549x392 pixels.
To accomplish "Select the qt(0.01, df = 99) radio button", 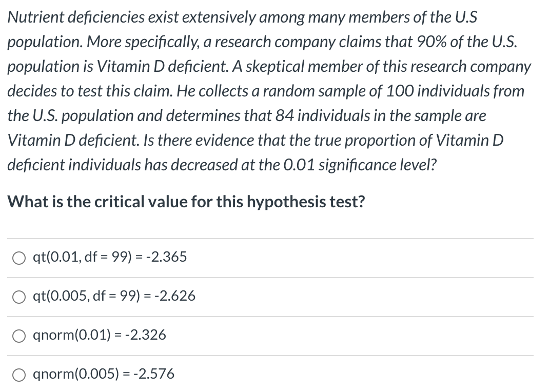I will click(19, 257).
